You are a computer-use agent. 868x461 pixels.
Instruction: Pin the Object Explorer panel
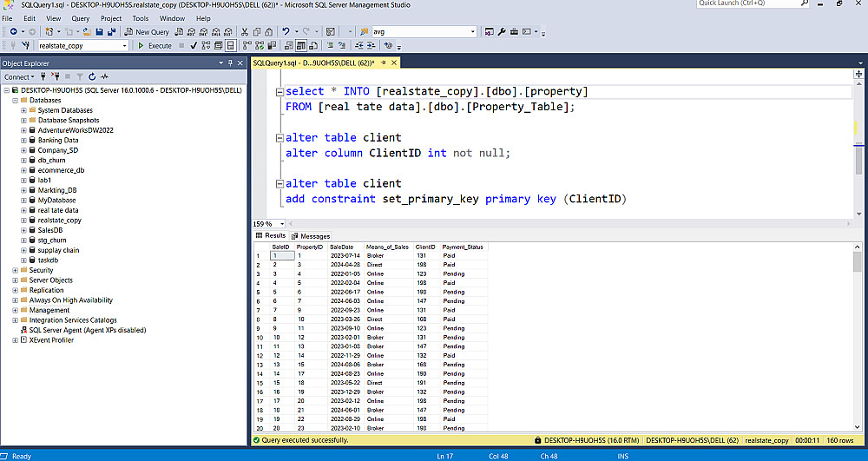(231, 63)
